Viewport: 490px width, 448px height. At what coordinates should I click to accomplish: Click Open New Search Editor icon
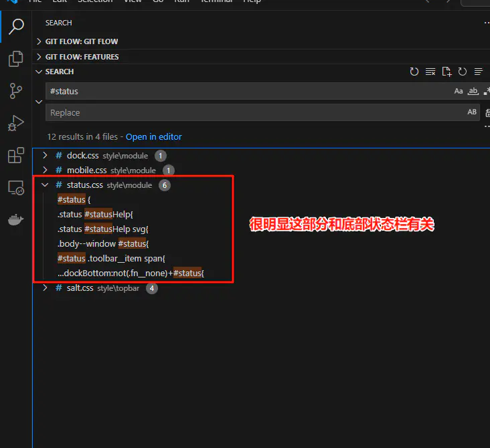pos(446,72)
